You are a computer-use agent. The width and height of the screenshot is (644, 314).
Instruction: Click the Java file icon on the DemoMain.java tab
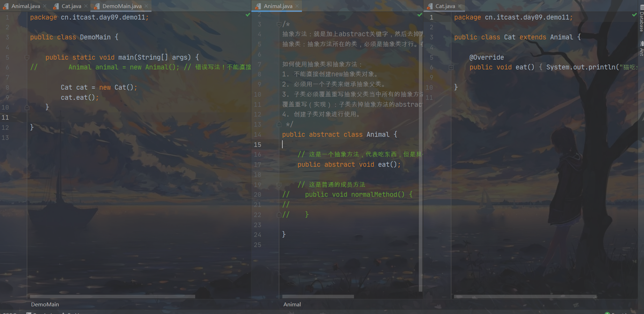(x=97, y=6)
